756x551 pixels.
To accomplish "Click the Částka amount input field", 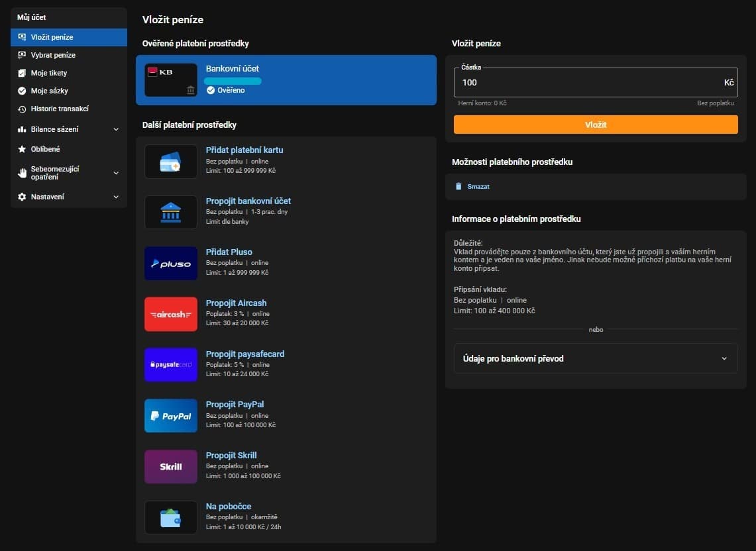I will tap(596, 82).
